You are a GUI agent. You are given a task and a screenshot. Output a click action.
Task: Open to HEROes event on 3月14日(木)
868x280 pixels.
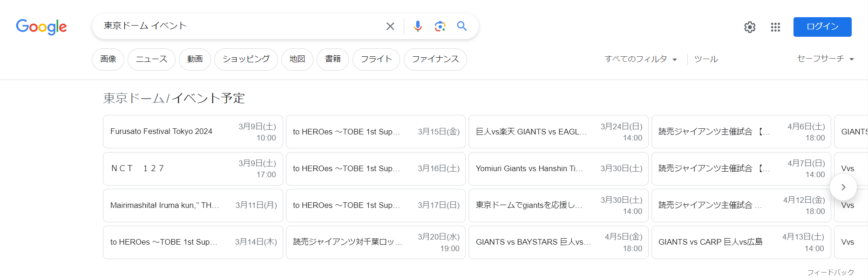(x=193, y=242)
